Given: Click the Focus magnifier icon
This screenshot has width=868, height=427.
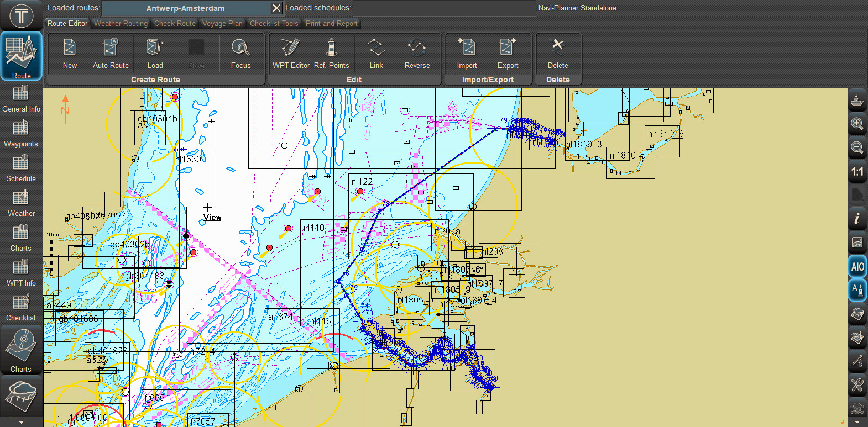Looking at the screenshot, I should (240, 48).
